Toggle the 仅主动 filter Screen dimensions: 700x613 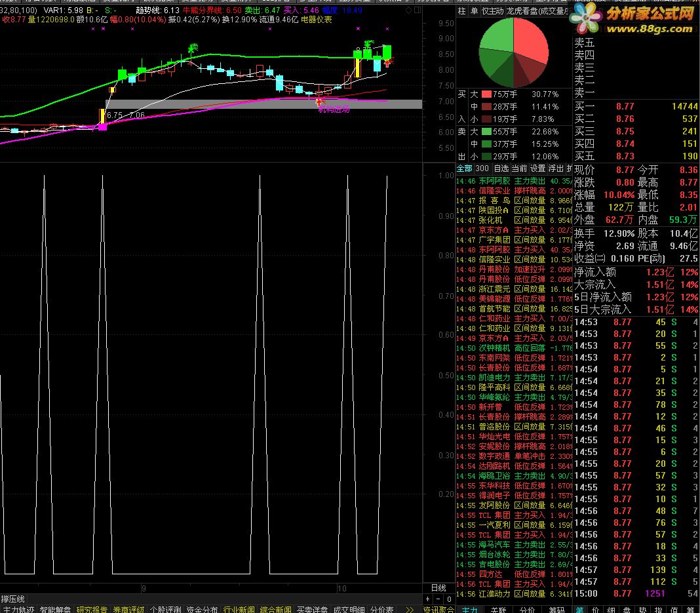pyautogui.click(x=492, y=11)
